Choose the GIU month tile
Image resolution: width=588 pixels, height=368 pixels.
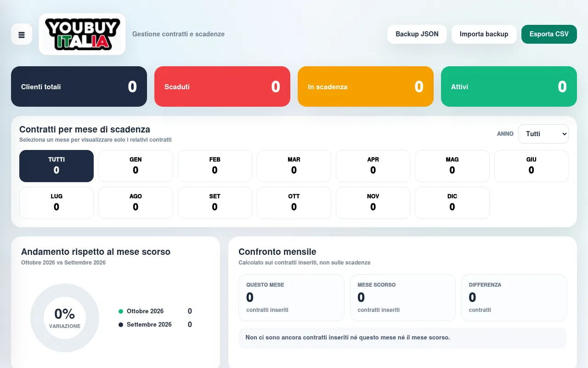(531, 166)
